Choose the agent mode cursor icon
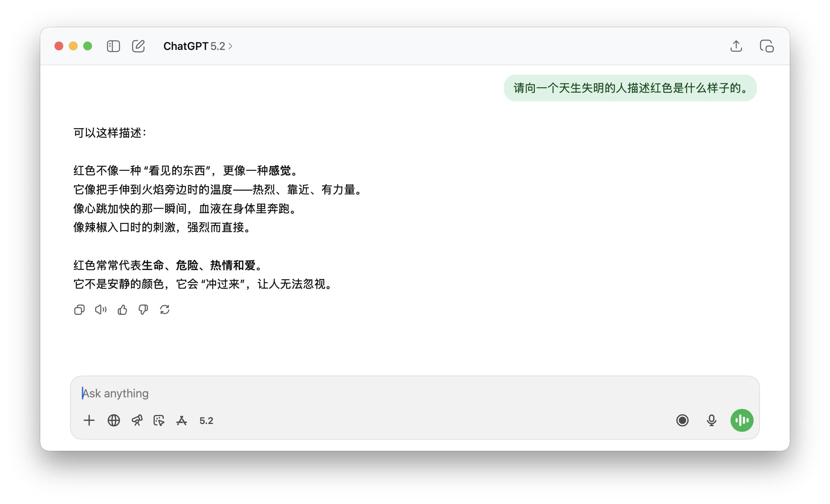The width and height of the screenshot is (830, 504). (159, 420)
